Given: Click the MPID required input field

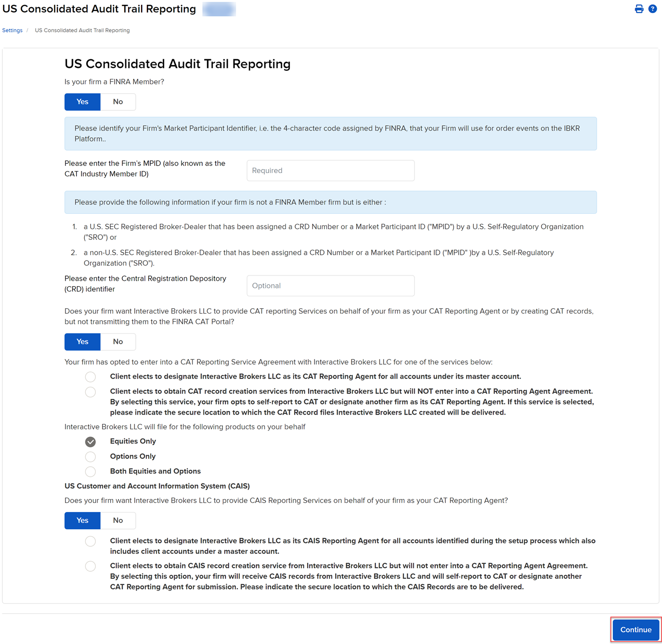Looking at the screenshot, I should [330, 170].
